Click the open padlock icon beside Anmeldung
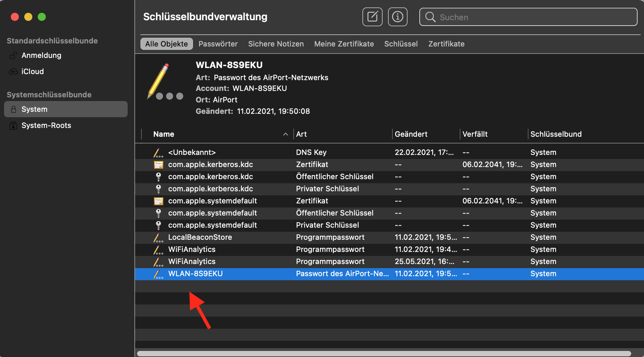The height and width of the screenshot is (357, 644). [x=13, y=56]
